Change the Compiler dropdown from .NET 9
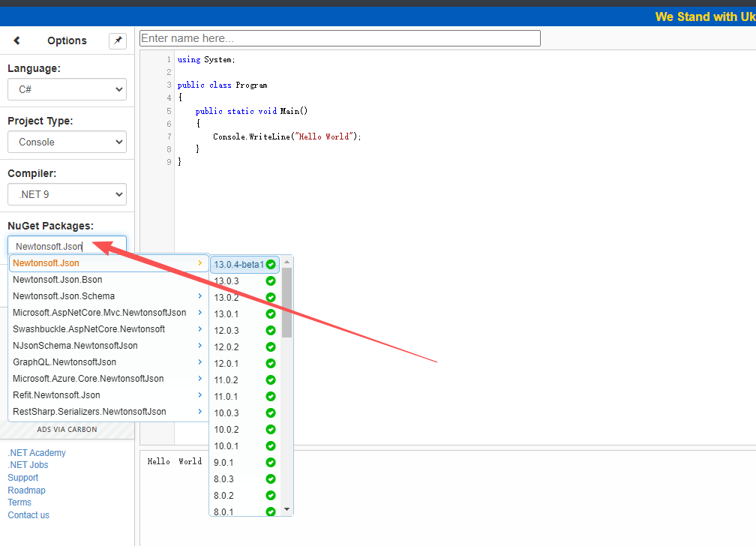Viewport: 756px width, 546px height. coord(67,194)
